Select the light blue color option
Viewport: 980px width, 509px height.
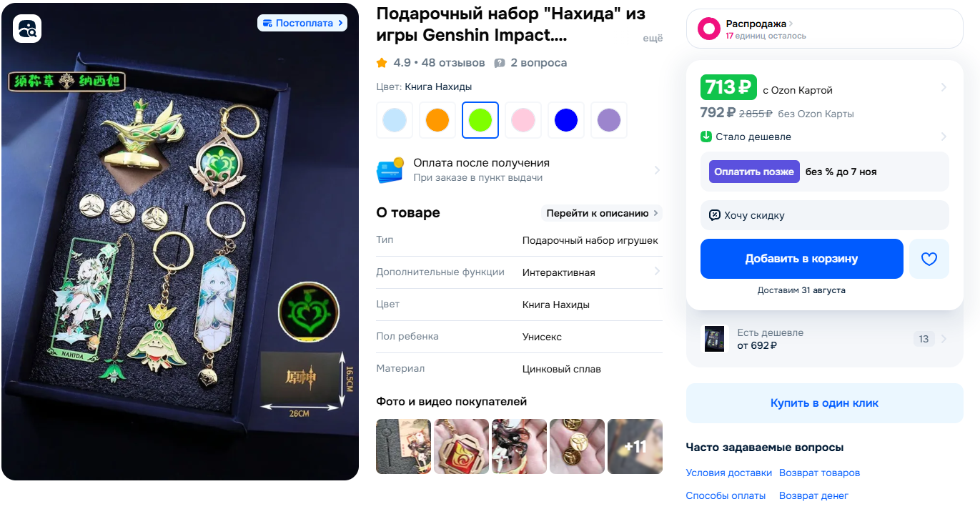click(395, 120)
